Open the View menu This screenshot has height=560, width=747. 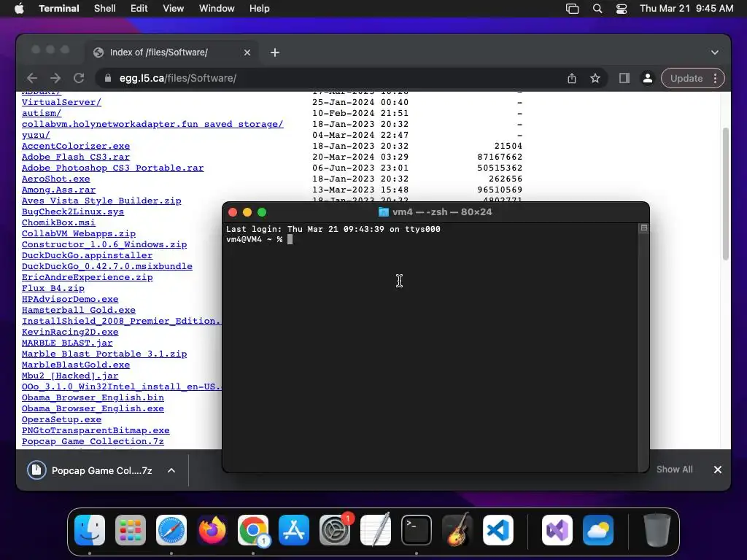(174, 8)
